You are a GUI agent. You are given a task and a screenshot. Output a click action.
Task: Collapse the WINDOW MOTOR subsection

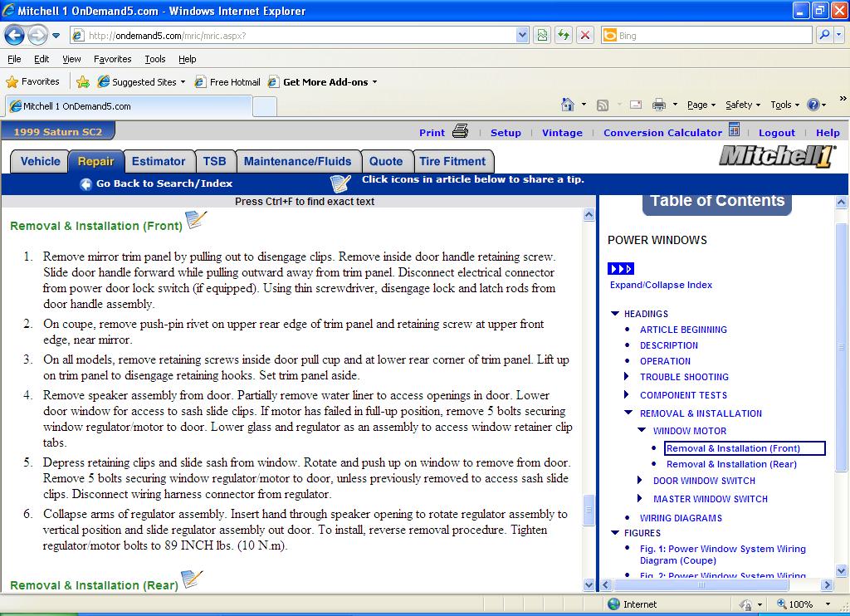[642, 430]
